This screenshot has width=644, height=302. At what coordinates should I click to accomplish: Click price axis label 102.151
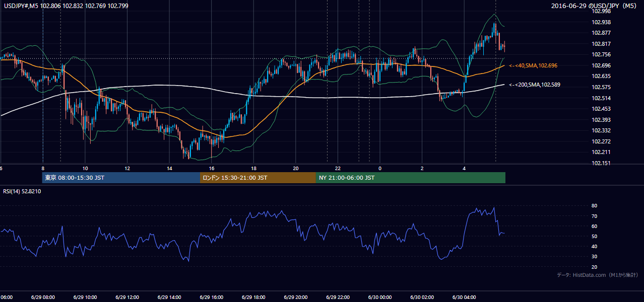click(x=601, y=163)
